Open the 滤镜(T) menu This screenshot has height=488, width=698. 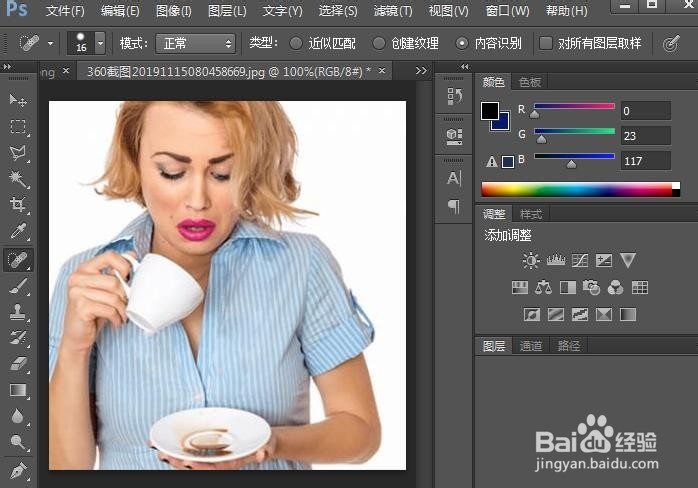click(393, 10)
